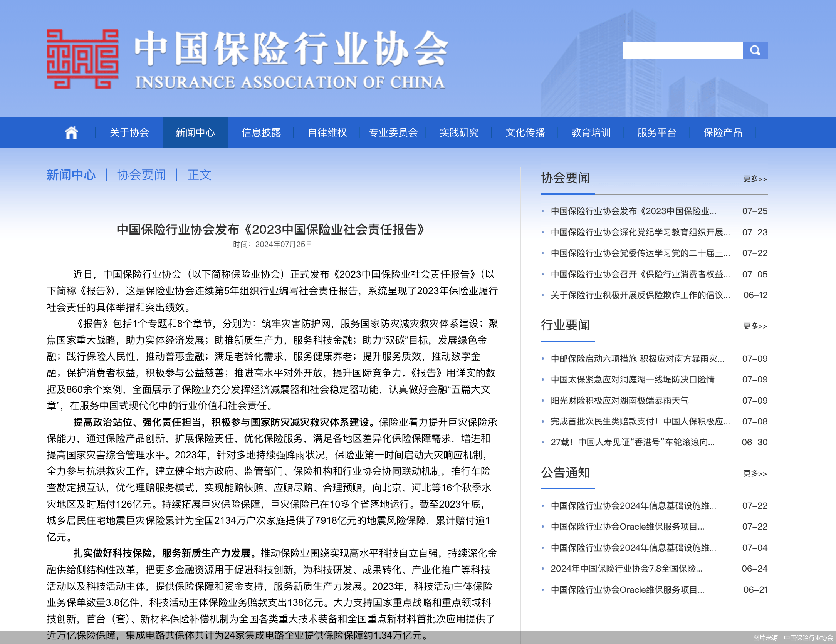Click the date 06-24 in 公告通知 list
The height and width of the screenshot is (644, 836).
(x=755, y=569)
